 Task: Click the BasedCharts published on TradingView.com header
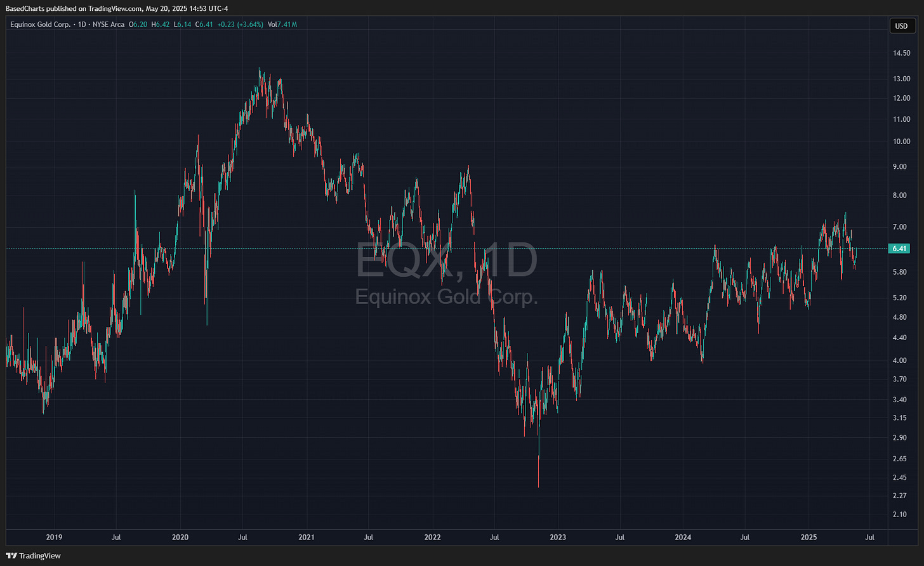(x=117, y=8)
